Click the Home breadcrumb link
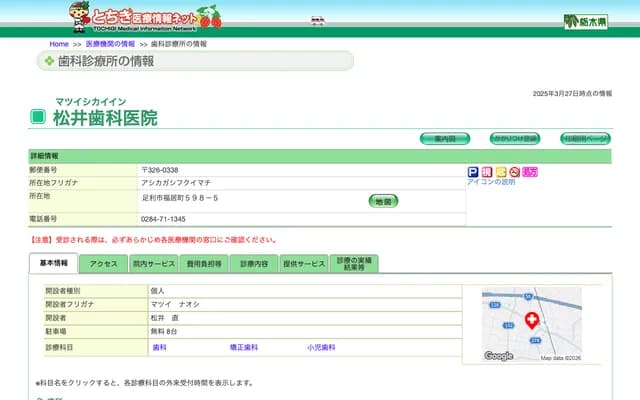The height and width of the screenshot is (400, 640). coord(59,45)
